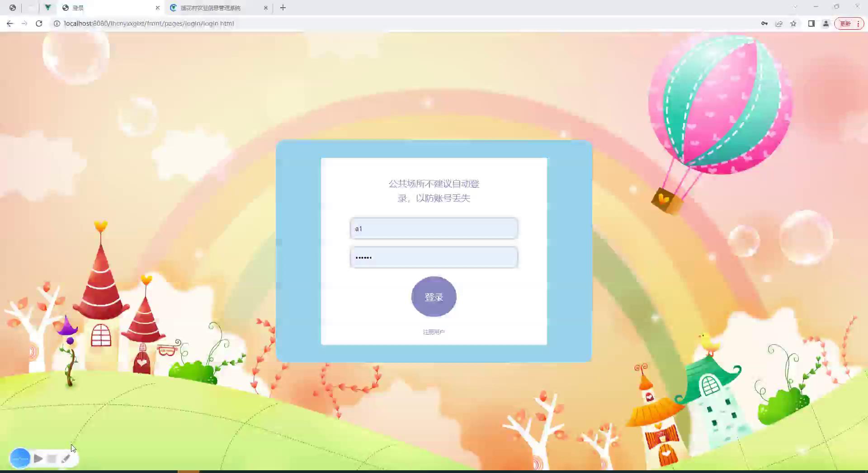The image size is (868, 473).
Task: Toggle the browser side panel icon
Action: (811, 24)
